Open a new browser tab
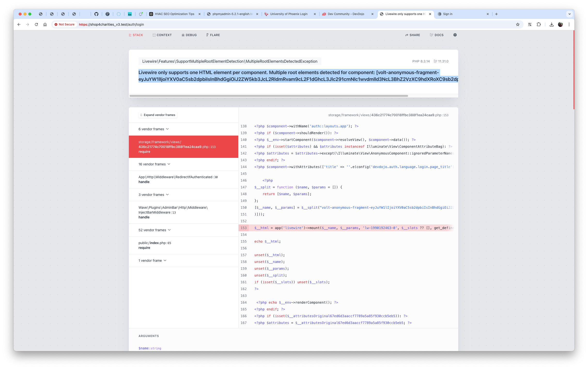Image resolution: width=588 pixels, height=369 pixels. [x=496, y=14]
